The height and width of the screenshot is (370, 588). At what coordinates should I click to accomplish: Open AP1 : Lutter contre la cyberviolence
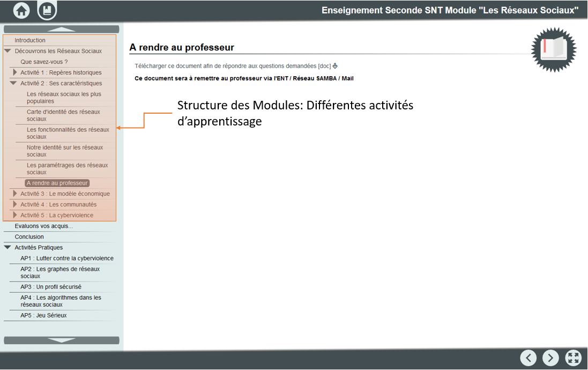coord(67,258)
